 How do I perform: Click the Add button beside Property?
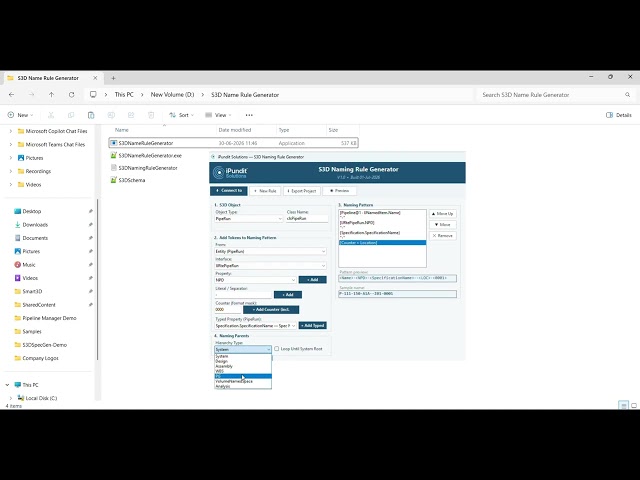[x=312, y=280]
